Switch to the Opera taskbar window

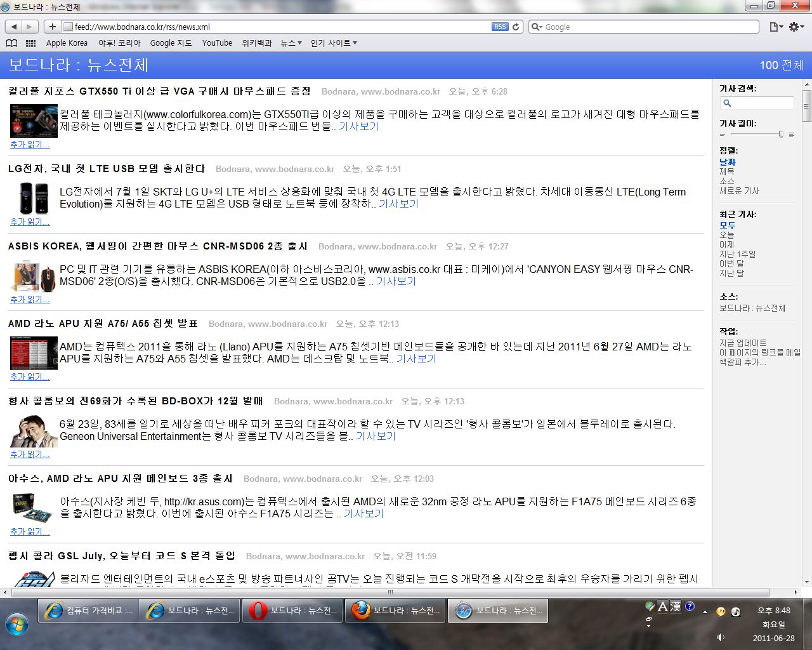(x=292, y=611)
